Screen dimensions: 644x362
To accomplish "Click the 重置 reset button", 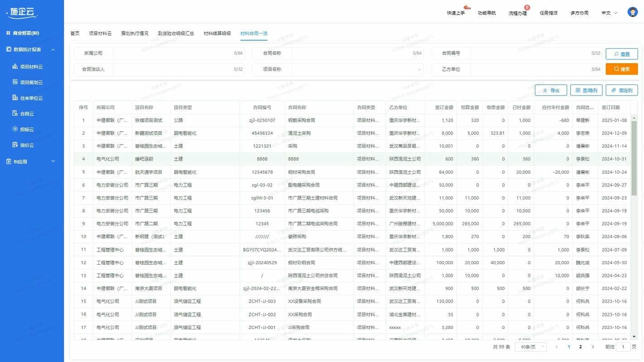I will [x=622, y=54].
